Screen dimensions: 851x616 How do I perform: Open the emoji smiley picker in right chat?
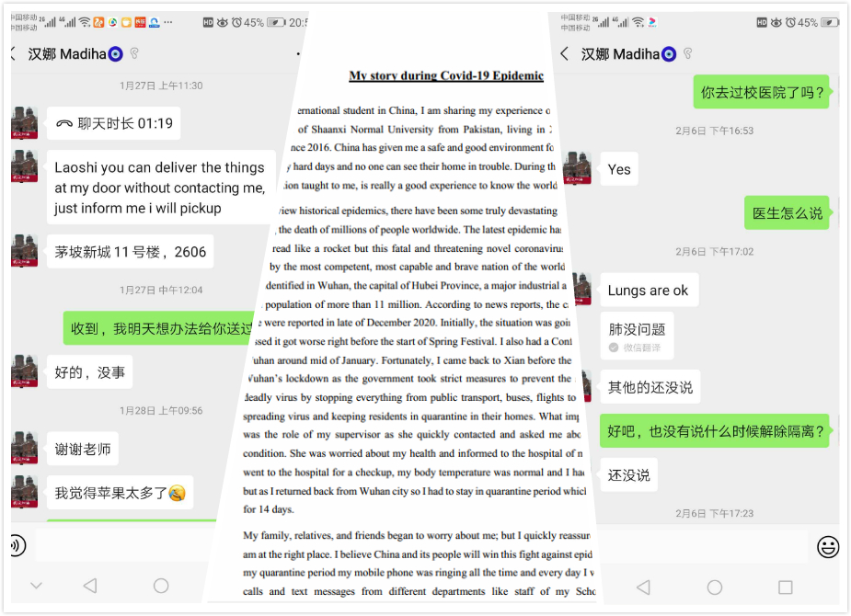click(x=827, y=547)
